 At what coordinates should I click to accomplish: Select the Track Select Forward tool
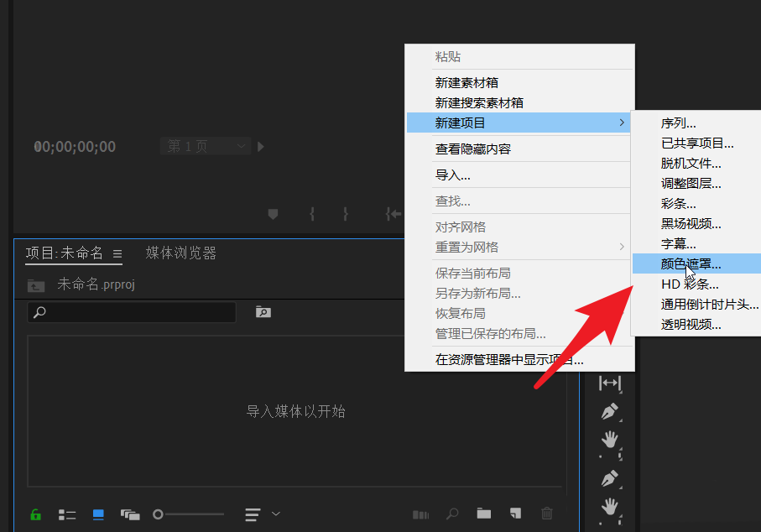[609, 383]
